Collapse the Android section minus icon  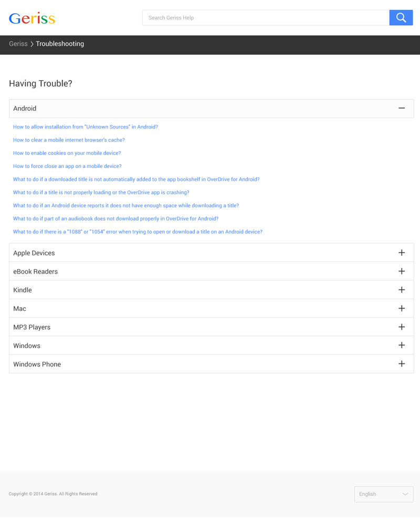pyautogui.click(x=402, y=108)
